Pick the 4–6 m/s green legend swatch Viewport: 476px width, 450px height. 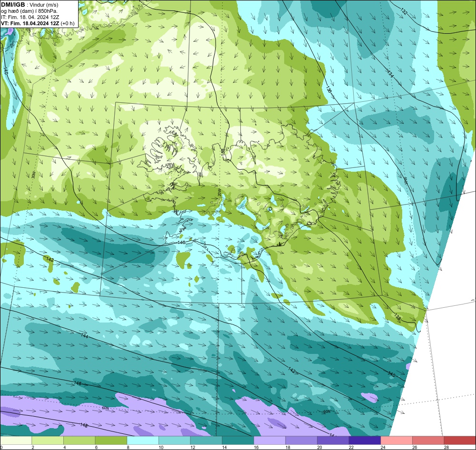pyautogui.click(x=79, y=440)
